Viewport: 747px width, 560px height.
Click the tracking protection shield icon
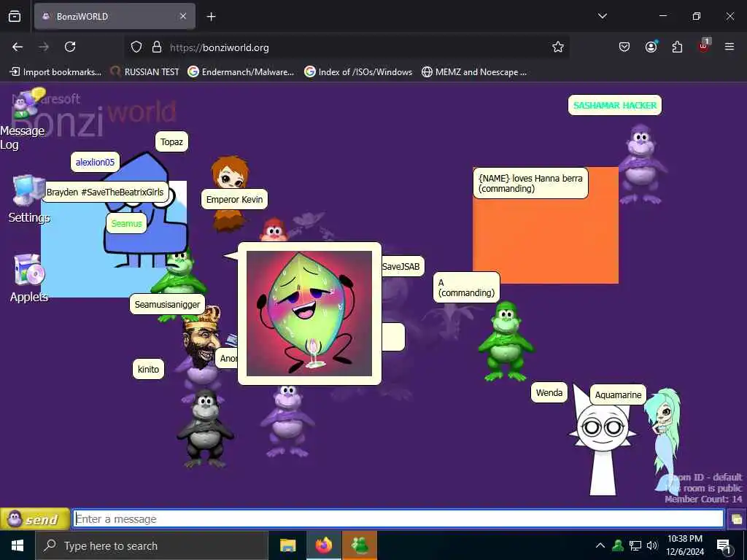(x=136, y=47)
